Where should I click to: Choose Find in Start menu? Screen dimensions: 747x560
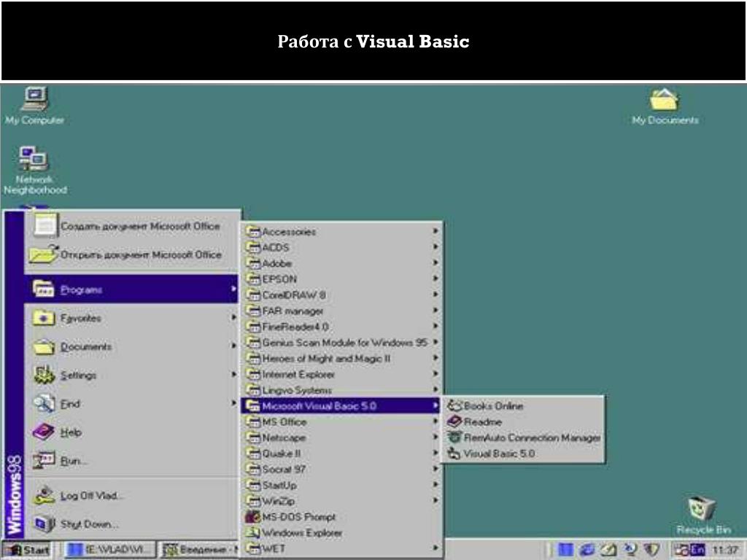click(x=131, y=403)
